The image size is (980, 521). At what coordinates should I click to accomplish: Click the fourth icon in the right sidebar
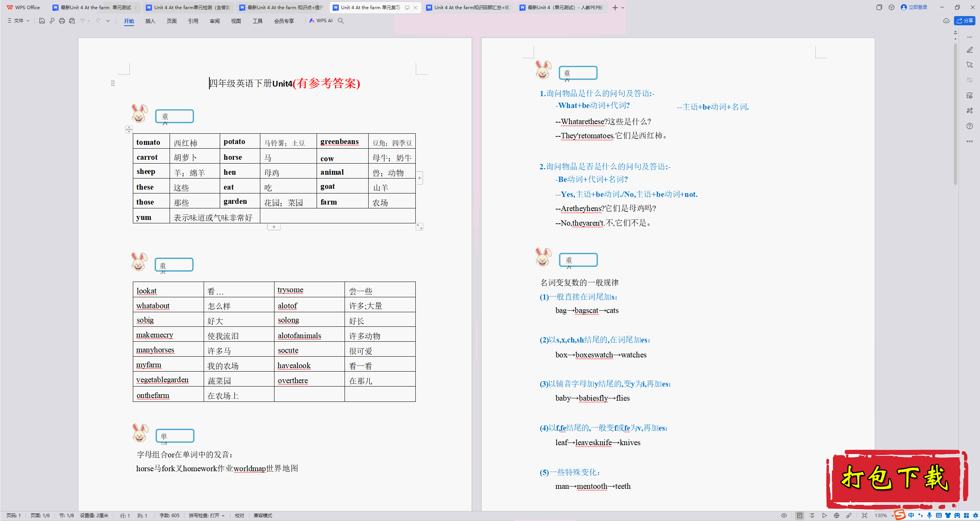click(x=970, y=95)
